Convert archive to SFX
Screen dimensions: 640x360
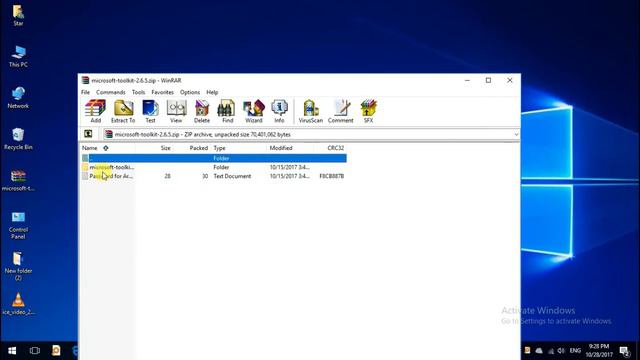(368, 111)
